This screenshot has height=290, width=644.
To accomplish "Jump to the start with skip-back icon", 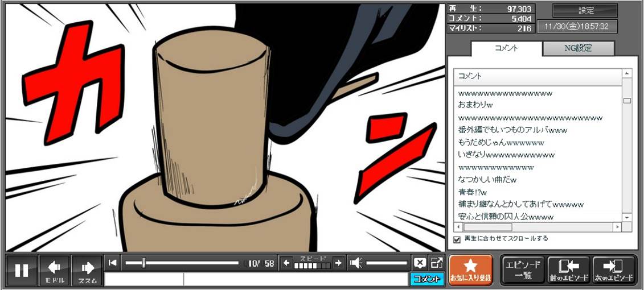I will point(113,263).
